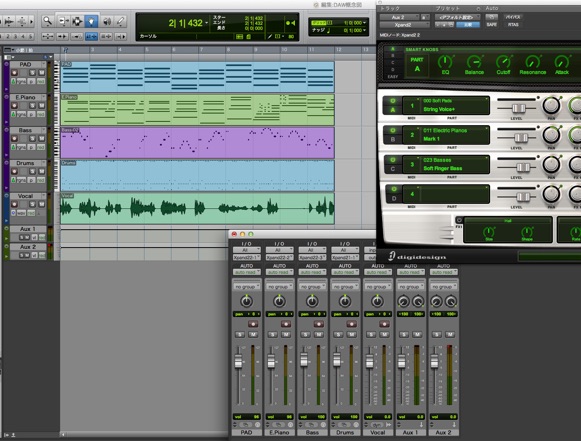The height and width of the screenshot is (441, 581).
Task: Click the Cutoff smart knob
Action: click(503, 62)
